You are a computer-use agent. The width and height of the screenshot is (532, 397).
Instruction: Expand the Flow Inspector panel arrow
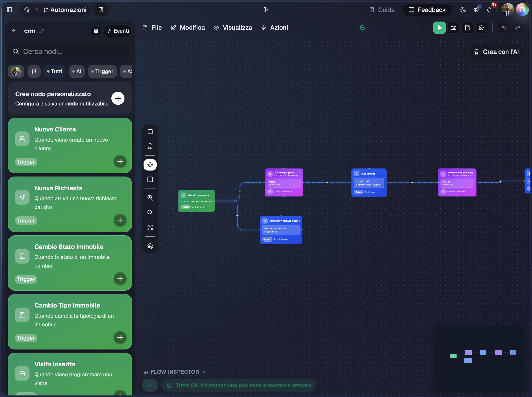204,372
